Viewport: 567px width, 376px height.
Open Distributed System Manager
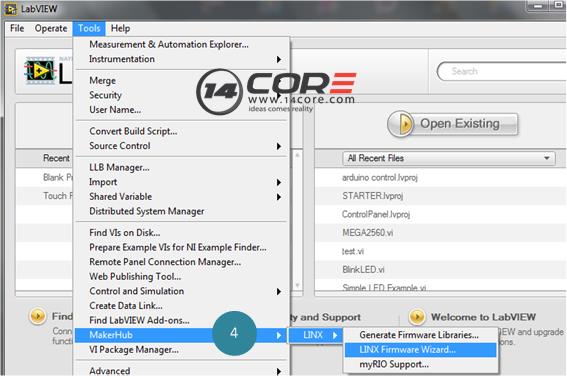[181, 211]
